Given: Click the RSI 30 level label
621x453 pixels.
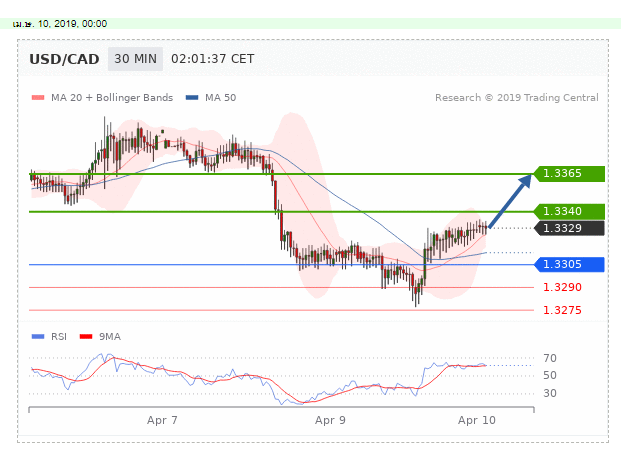Looking at the screenshot, I should point(550,393).
